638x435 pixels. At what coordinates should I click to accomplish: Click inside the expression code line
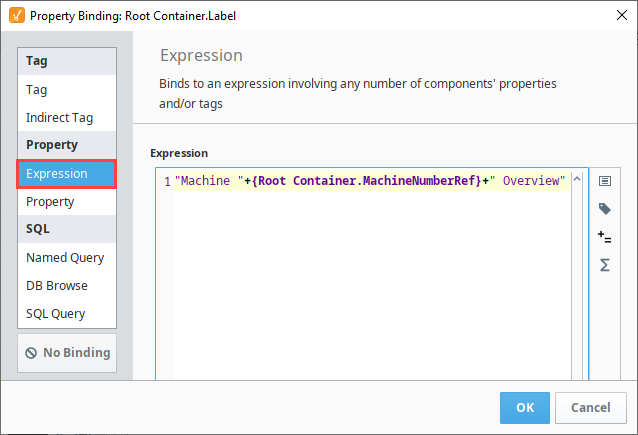pyautogui.click(x=372, y=181)
